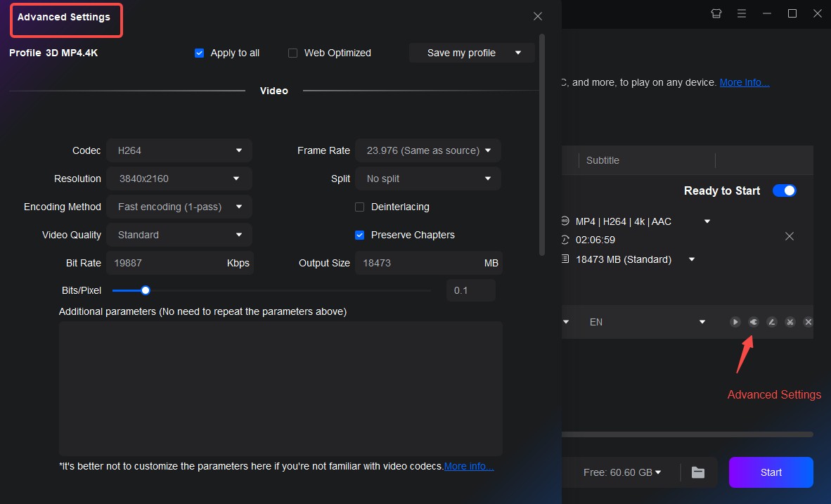Open Advanced Settings via the wrench icon
This screenshot has height=504, width=831.
(753, 322)
